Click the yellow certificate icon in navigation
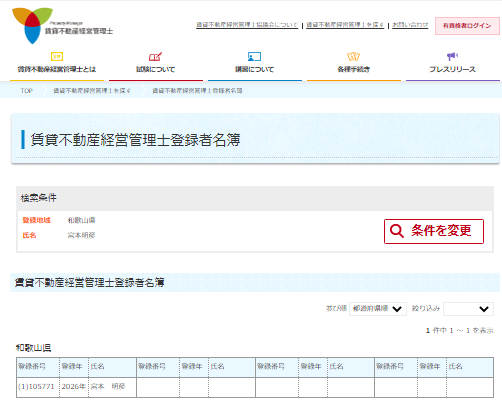The width and height of the screenshot is (502, 405). [57, 56]
